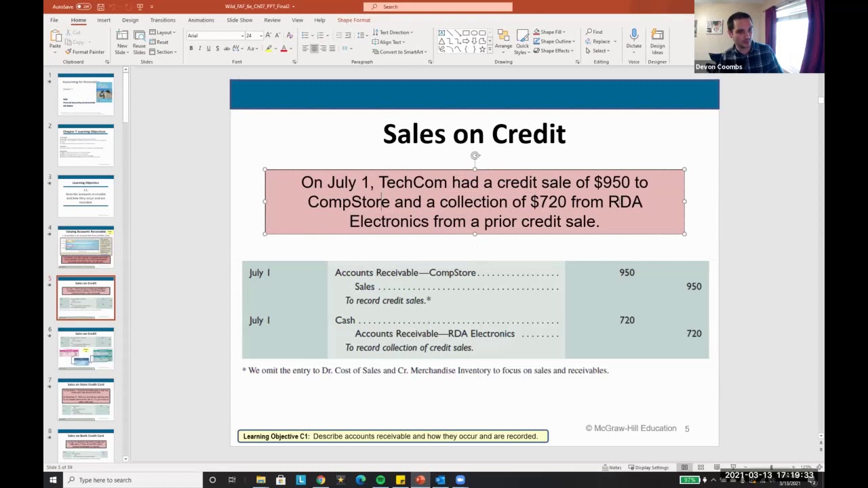Open Zoom app in taskbar

tap(460, 480)
